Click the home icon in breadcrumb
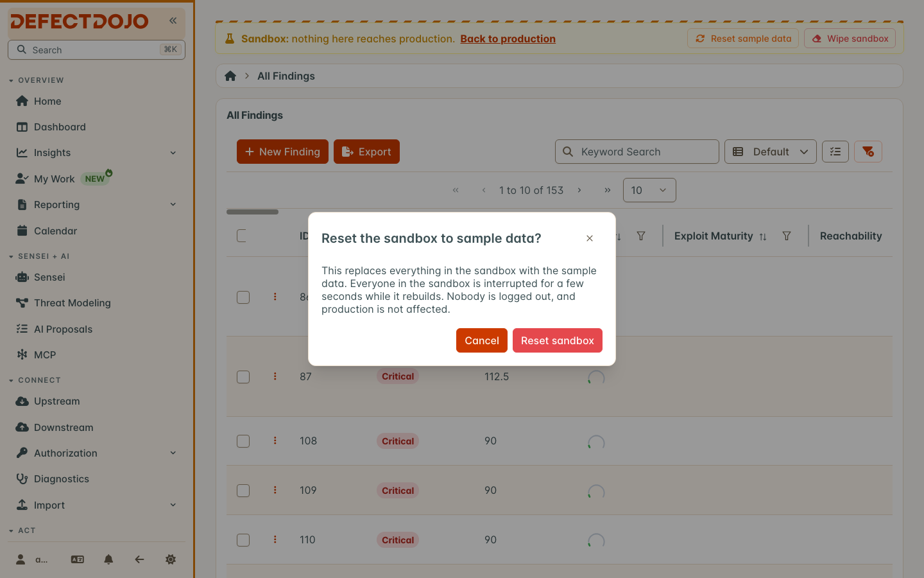The height and width of the screenshot is (578, 924). point(230,76)
